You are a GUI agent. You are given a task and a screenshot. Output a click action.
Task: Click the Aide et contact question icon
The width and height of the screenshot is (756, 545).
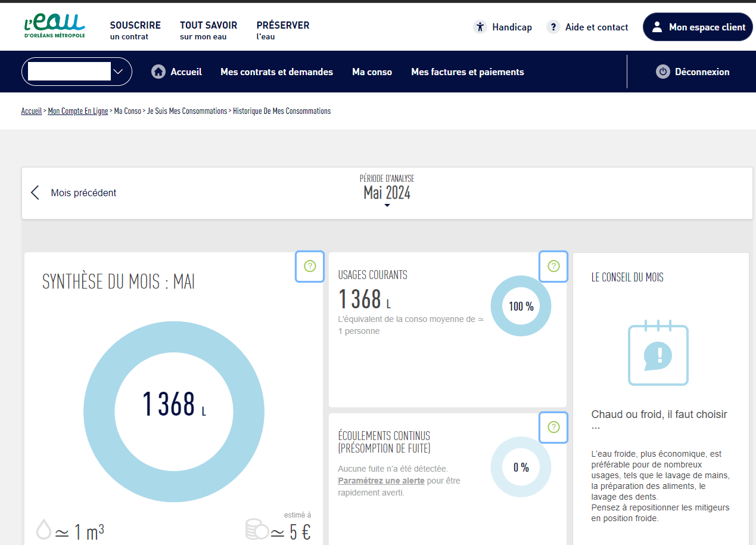click(x=553, y=27)
